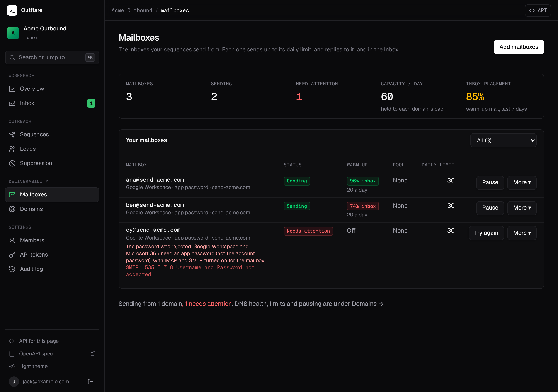Open Inbox from the sidebar
This screenshot has height=392, width=558.
(x=52, y=103)
